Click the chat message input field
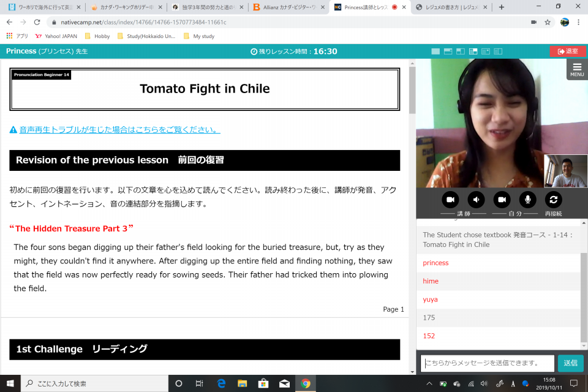The image size is (588, 392). (487, 363)
